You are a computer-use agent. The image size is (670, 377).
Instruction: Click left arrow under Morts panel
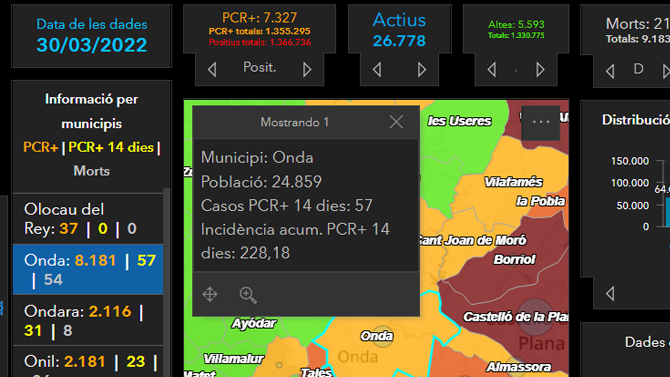pyautogui.click(x=610, y=71)
